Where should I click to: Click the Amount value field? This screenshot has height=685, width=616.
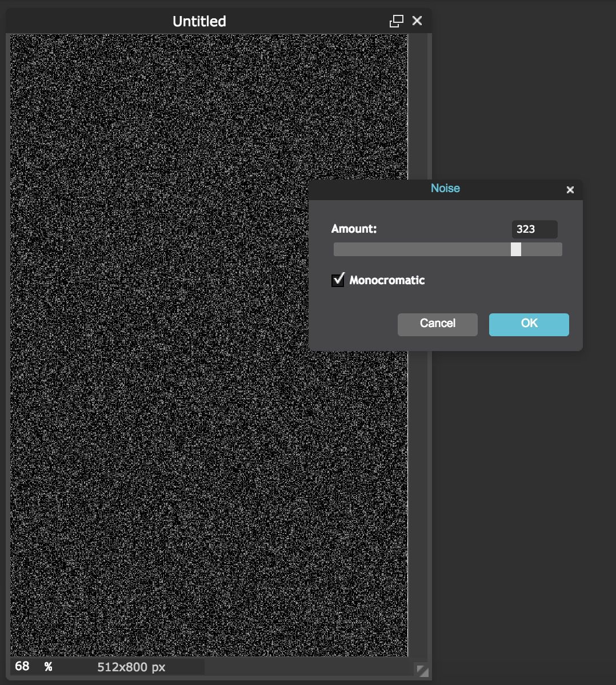[534, 229]
